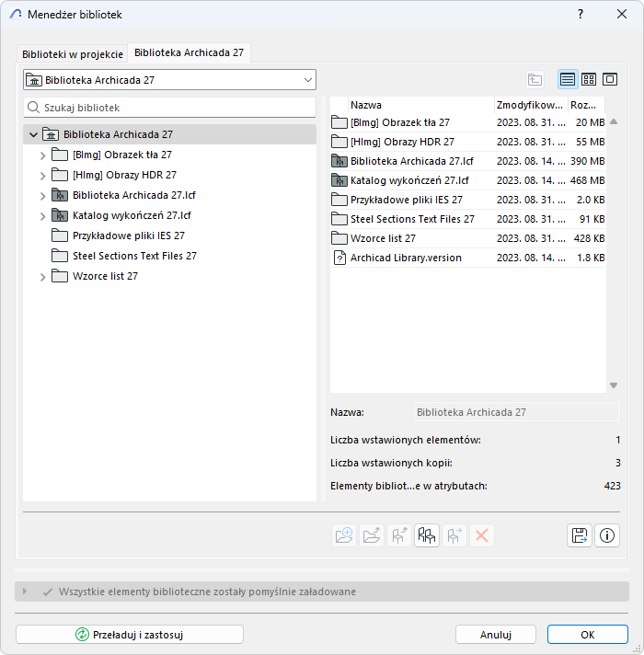Open the Biblioteka Archicada 27 dropdown
This screenshot has width=644, height=655.
tap(169, 80)
